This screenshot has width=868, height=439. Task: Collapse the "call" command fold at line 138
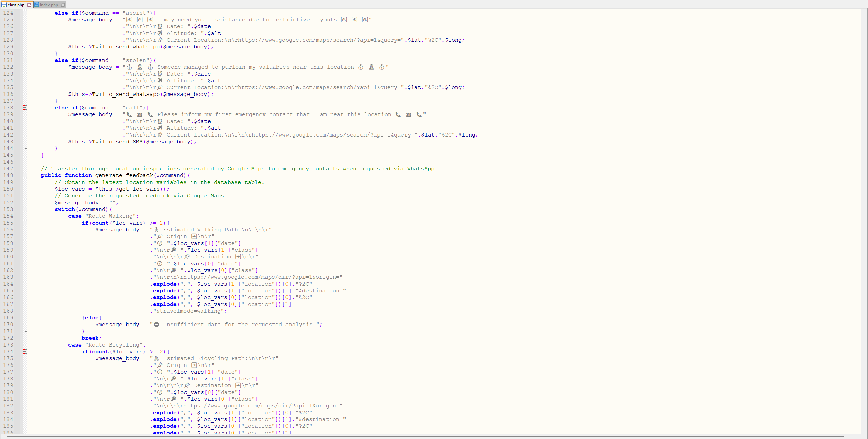click(25, 107)
